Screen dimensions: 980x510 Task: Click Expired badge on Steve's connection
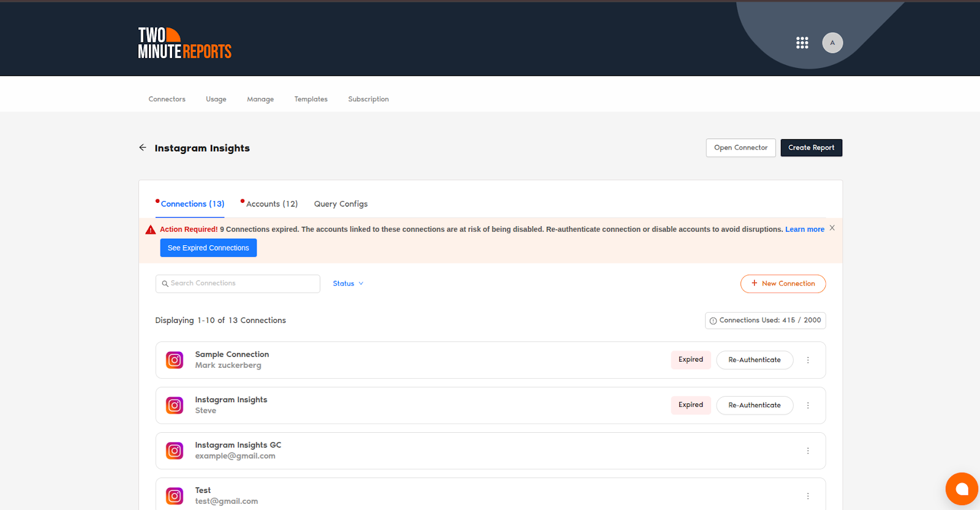coord(691,405)
